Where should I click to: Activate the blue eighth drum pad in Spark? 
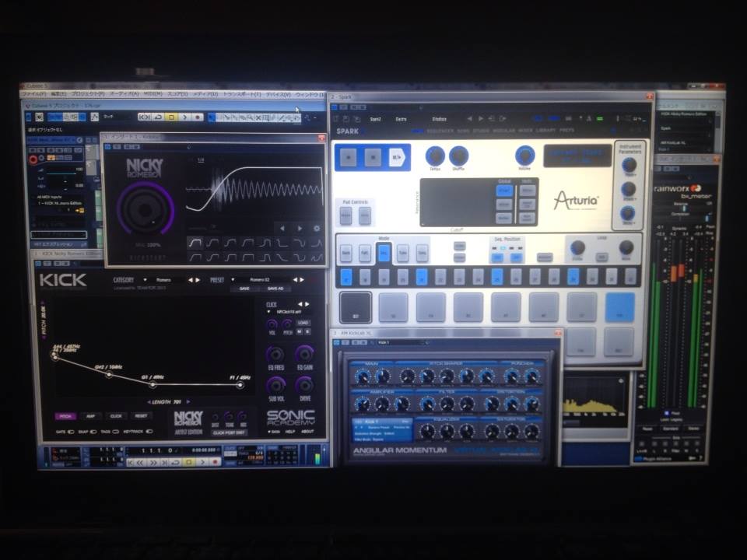pos(620,308)
